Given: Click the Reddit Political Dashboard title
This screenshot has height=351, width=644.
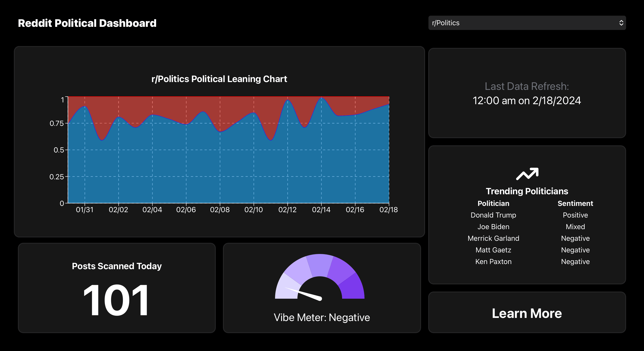Looking at the screenshot, I should pyautogui.click(x=87, y=23).
